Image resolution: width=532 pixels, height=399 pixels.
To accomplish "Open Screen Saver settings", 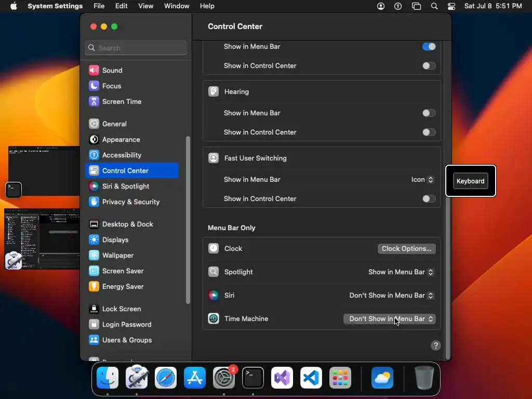I will [132, 271].
